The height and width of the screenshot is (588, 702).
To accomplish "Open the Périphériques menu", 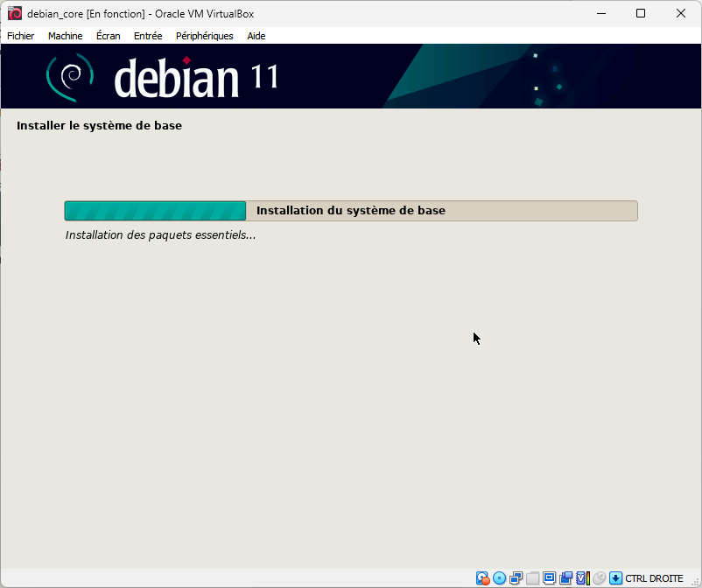I will (205, 36).
